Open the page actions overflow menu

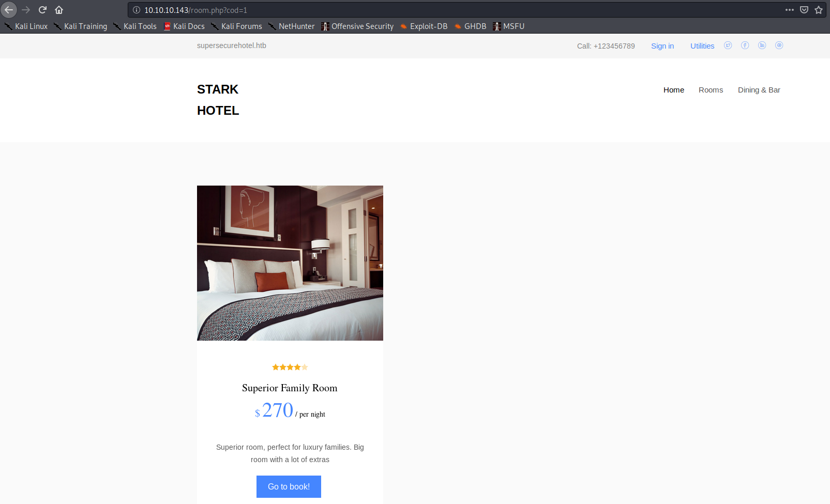click(790, 10)
